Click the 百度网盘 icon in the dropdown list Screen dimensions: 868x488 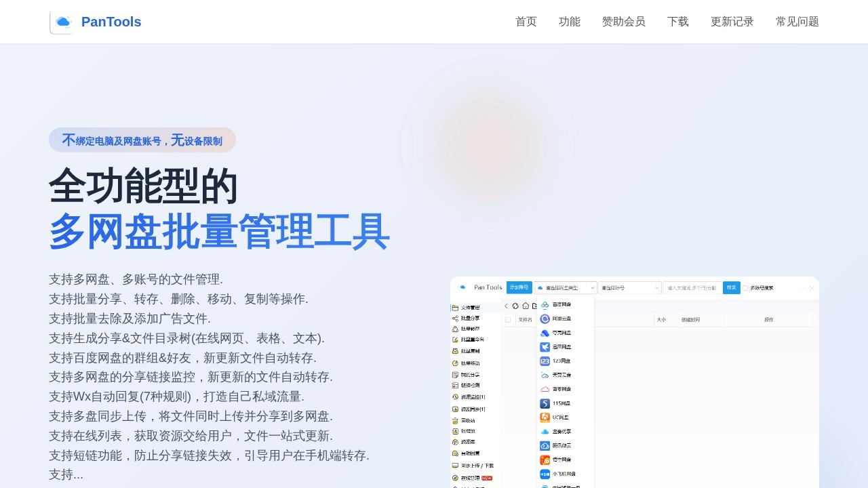545,305
